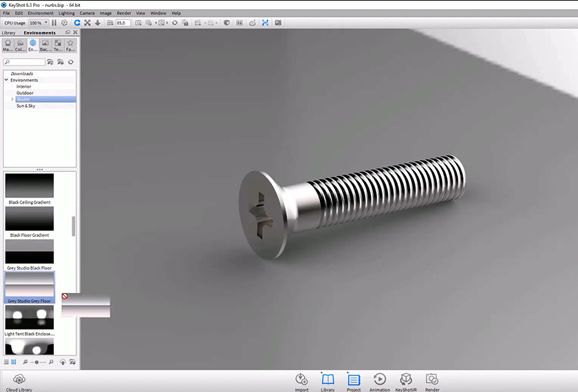Adjust the thumbnail size slider

point(36,361)
